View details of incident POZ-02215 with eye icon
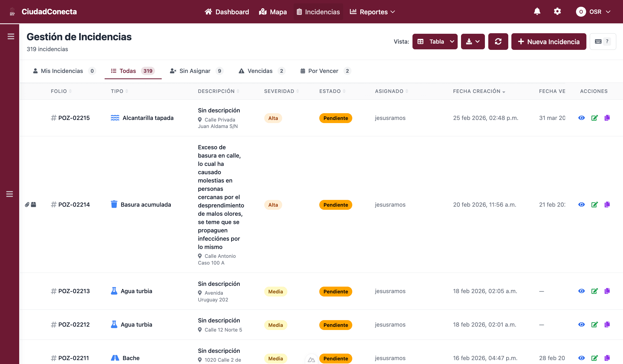The width and height of the screenshot is (623, 364). [x=581, y=118]
